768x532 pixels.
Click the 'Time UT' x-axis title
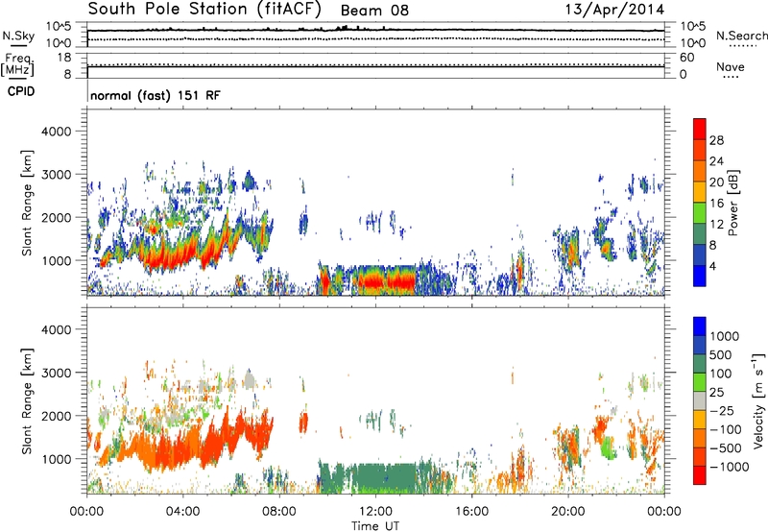375,526
